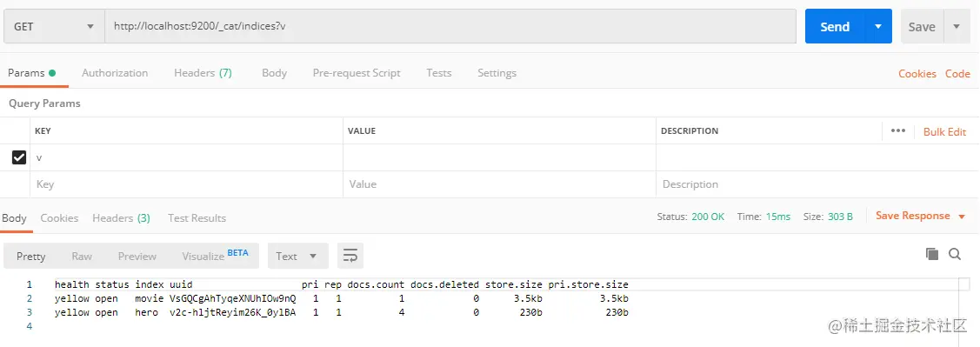Switch to the request Body tab
The image size is (980, 347).
(x=275, y=73)
